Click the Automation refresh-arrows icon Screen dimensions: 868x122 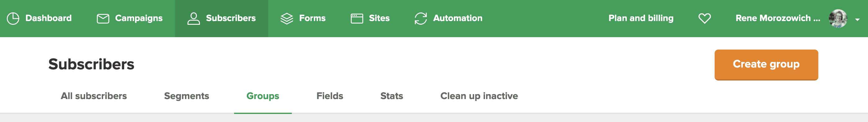[x=421, y=19]
